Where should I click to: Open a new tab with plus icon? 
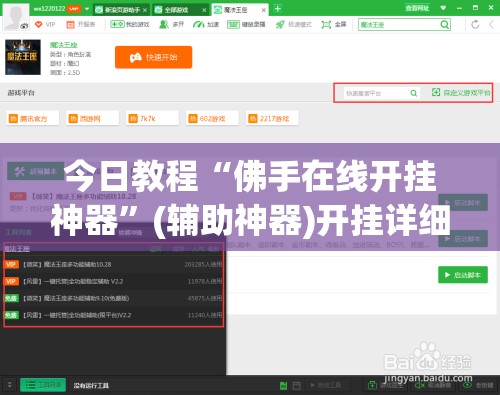278,9
